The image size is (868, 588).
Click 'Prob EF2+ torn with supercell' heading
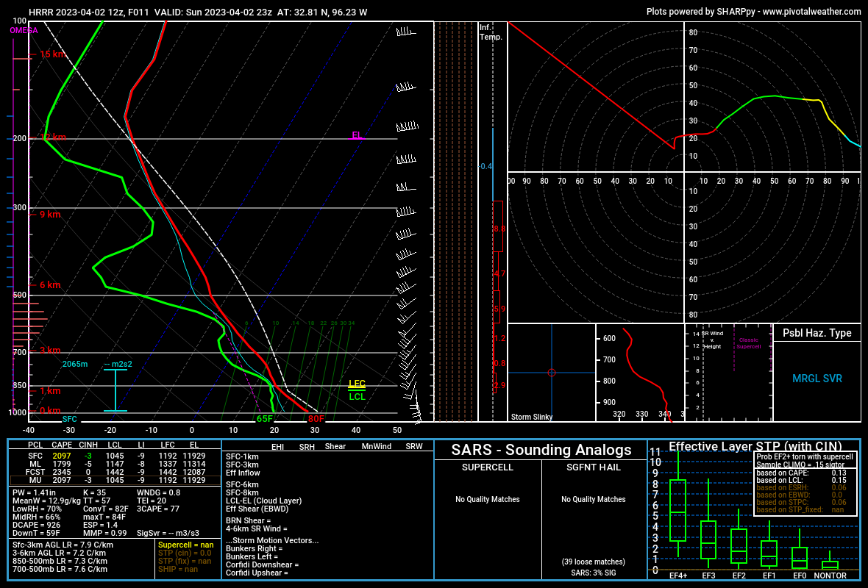coord(805,457)
